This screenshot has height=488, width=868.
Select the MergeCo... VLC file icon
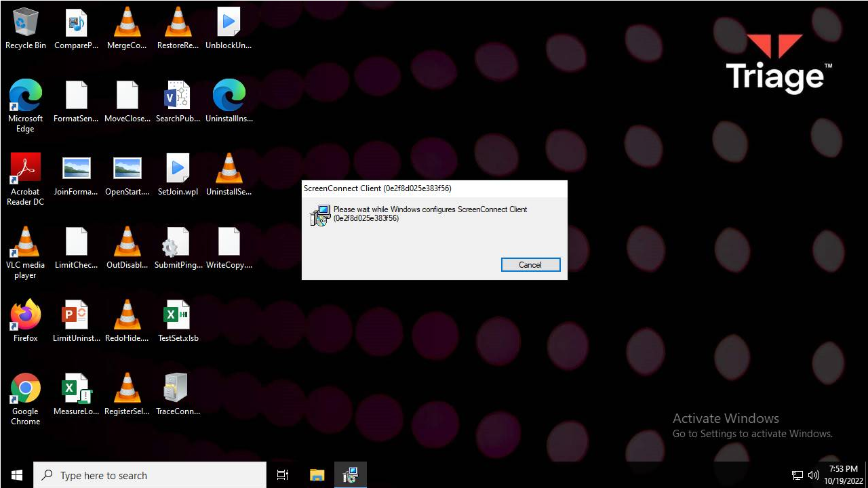[x=127, y=28]
